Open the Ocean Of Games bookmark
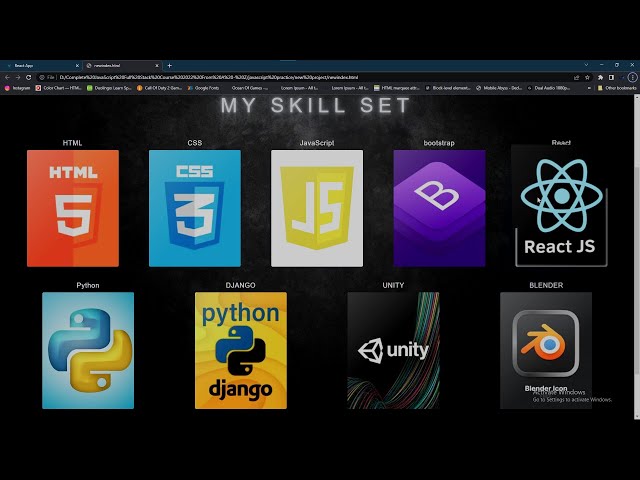The image size is (640, 480). [x=249, y=88]
